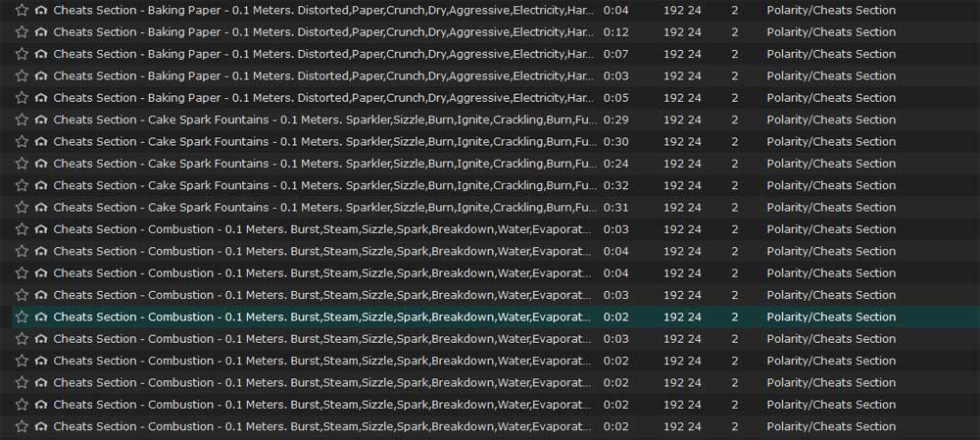Click the 0:24 duration value

pyautogui.click(x=615, y=164)
